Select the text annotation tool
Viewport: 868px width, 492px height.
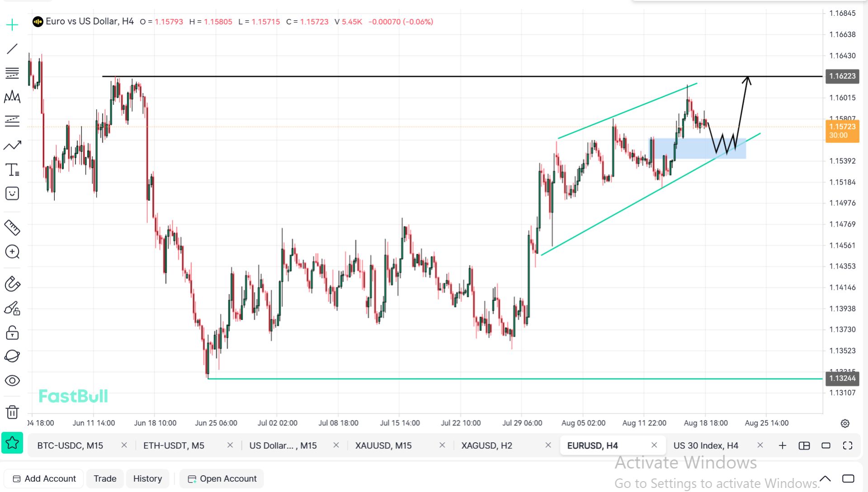(12, 170)
